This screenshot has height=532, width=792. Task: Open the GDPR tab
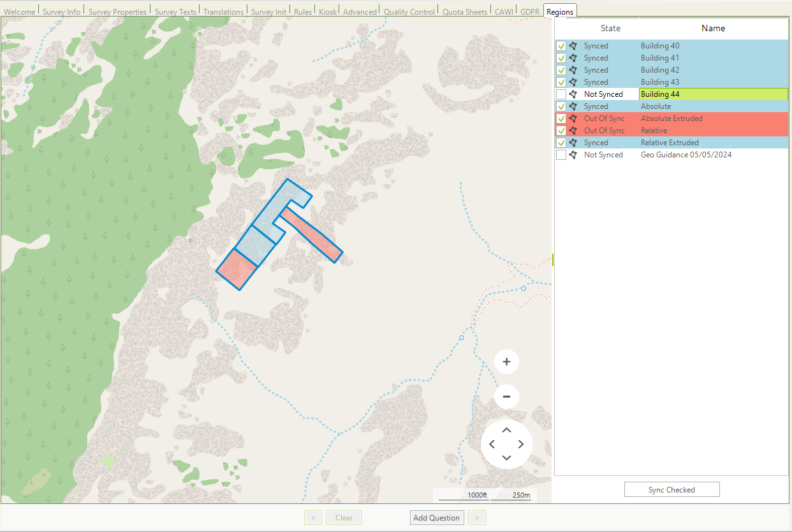529,11
